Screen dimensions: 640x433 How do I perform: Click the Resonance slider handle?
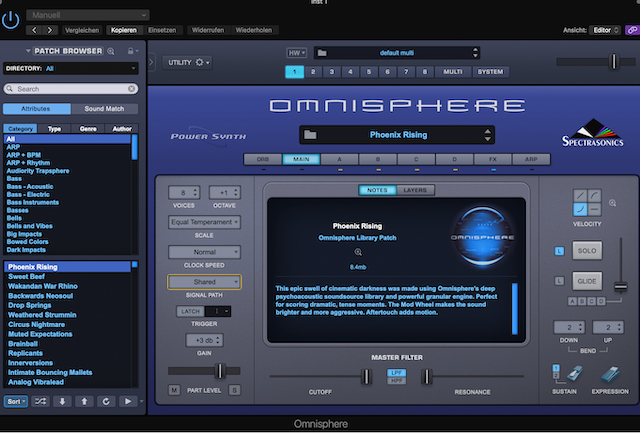tap(427, 376)
